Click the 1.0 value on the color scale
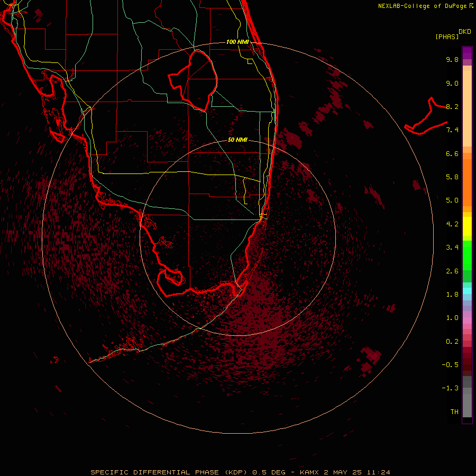476x476 pixels. [x=452, y=318]
